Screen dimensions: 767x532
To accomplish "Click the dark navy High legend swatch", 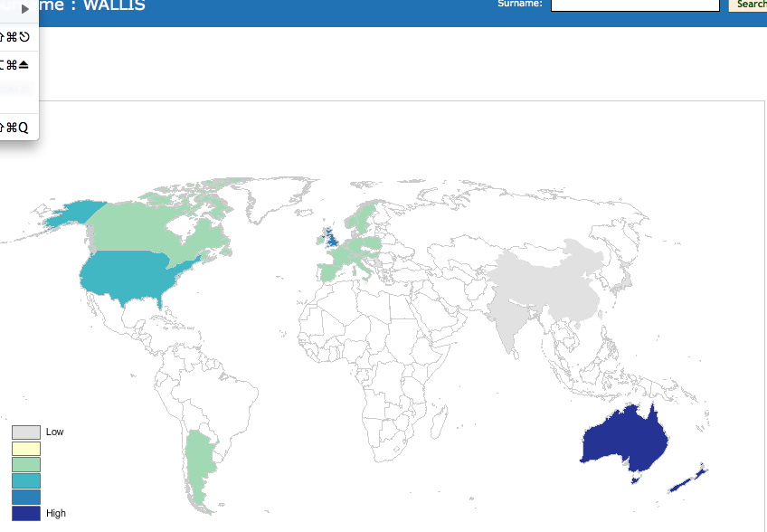I will click(26, 513).
